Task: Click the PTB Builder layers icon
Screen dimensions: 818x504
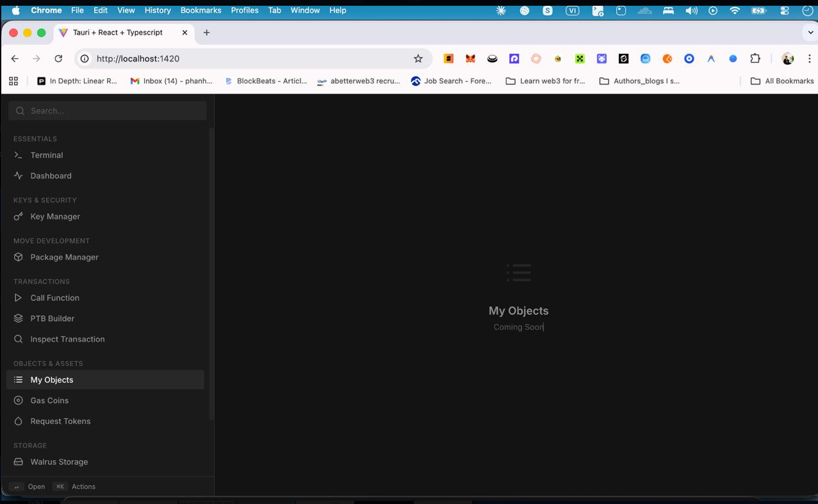Action: coord(19,318)
